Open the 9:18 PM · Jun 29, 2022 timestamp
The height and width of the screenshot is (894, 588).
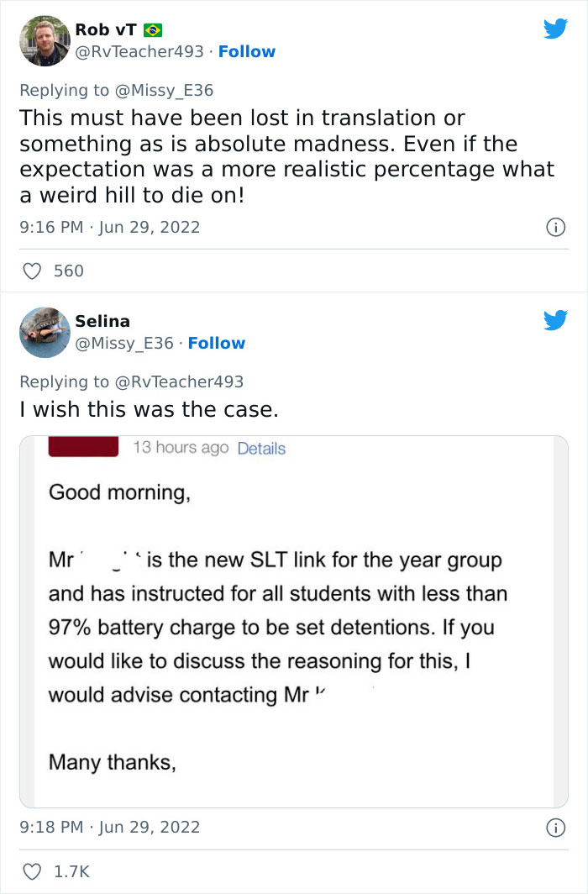tap(110, 827)
